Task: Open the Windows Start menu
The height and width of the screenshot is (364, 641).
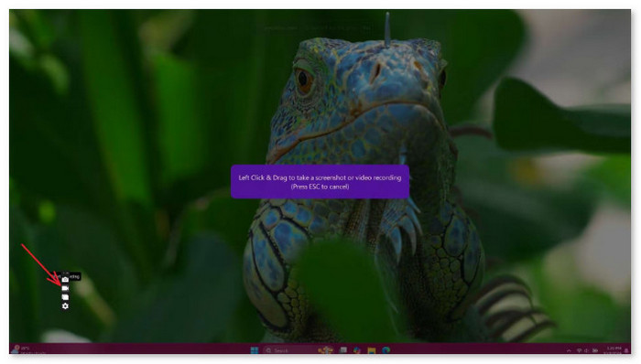Action: pos(255,350)
